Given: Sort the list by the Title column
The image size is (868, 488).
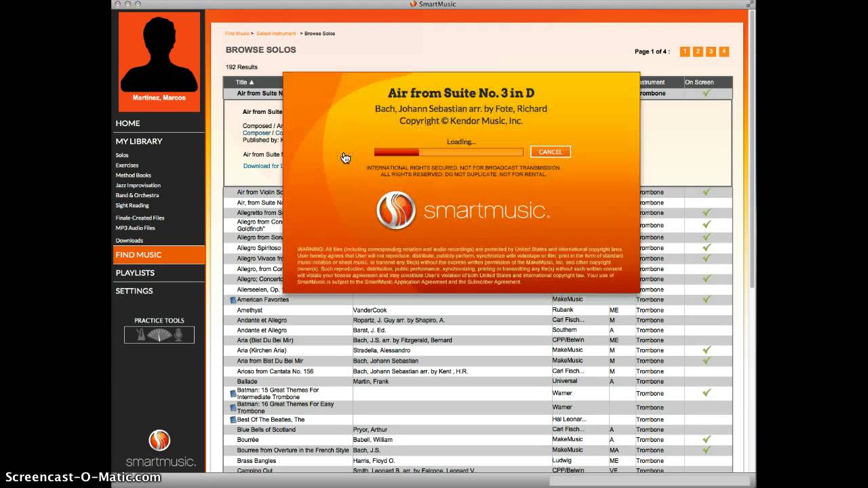Looking at the screenshot, I should 245,82.
